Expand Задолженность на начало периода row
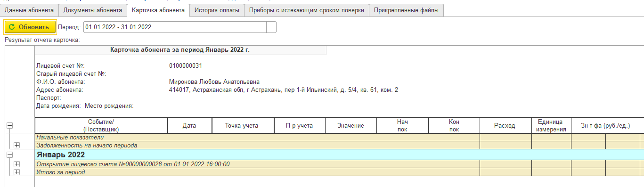This screenshot has height=187, width=644. click(x=17, y=146)
